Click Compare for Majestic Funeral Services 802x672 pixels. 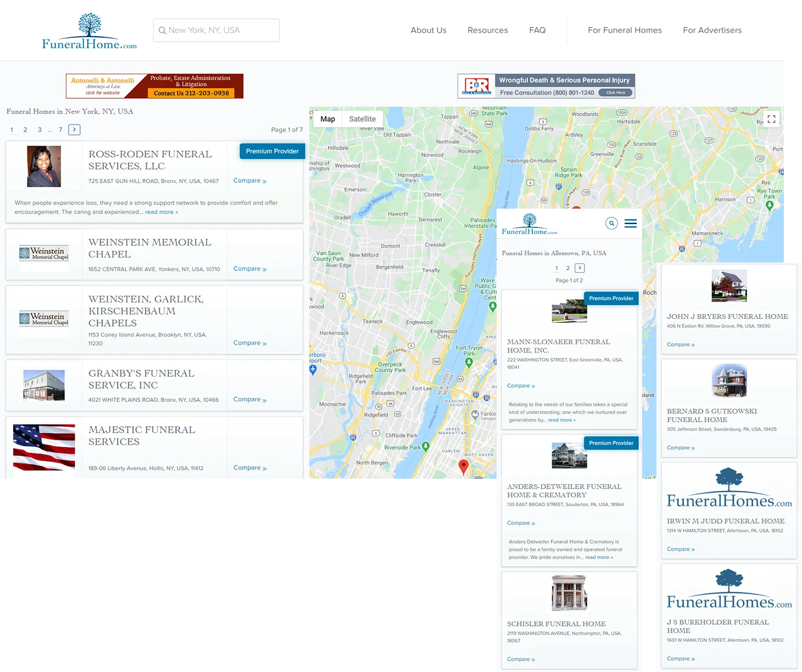pyautogui.click(x=250, y=468)
